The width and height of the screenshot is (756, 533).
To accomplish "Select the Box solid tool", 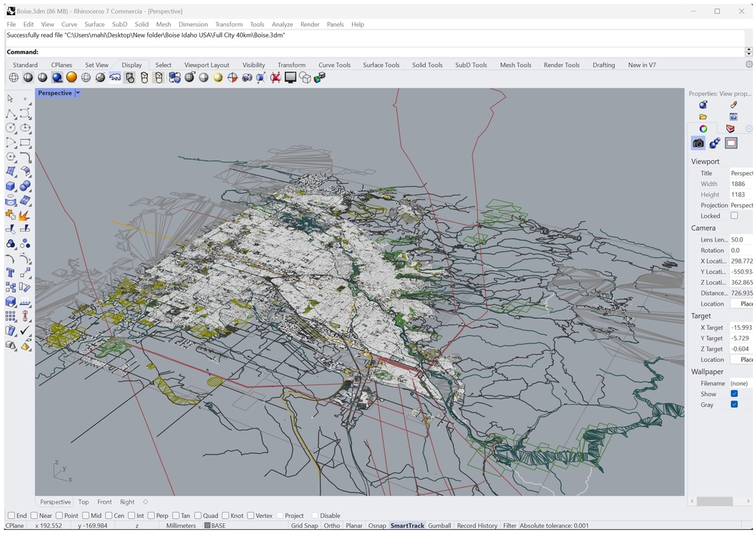I will (11, 186).
